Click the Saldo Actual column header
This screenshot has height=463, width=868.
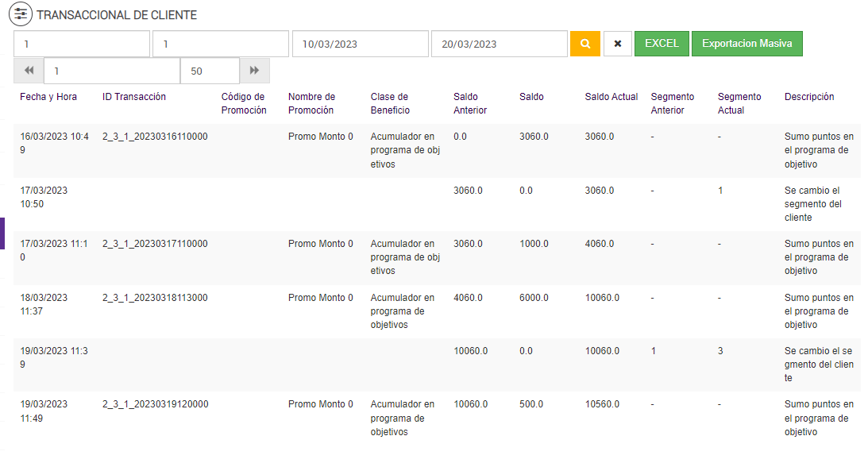611,97
